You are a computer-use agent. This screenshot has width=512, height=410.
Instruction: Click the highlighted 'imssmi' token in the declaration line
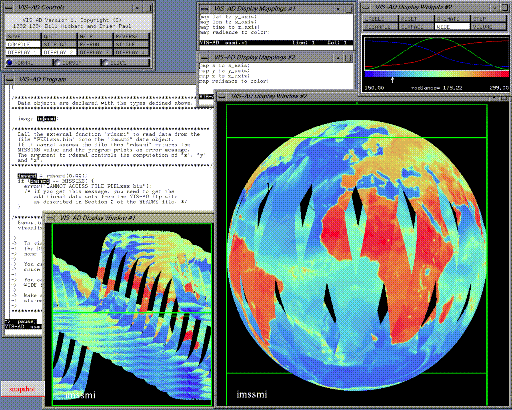[x=46, y=119]
